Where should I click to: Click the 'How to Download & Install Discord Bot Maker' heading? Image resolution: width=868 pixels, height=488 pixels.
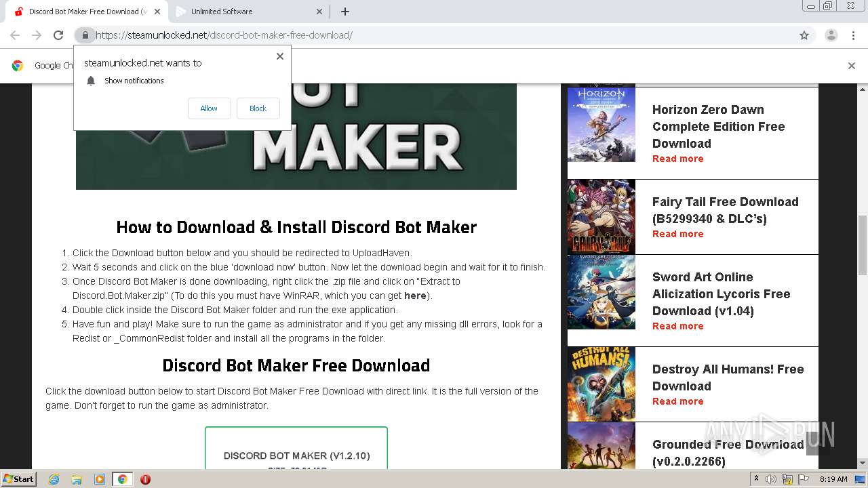296,227
